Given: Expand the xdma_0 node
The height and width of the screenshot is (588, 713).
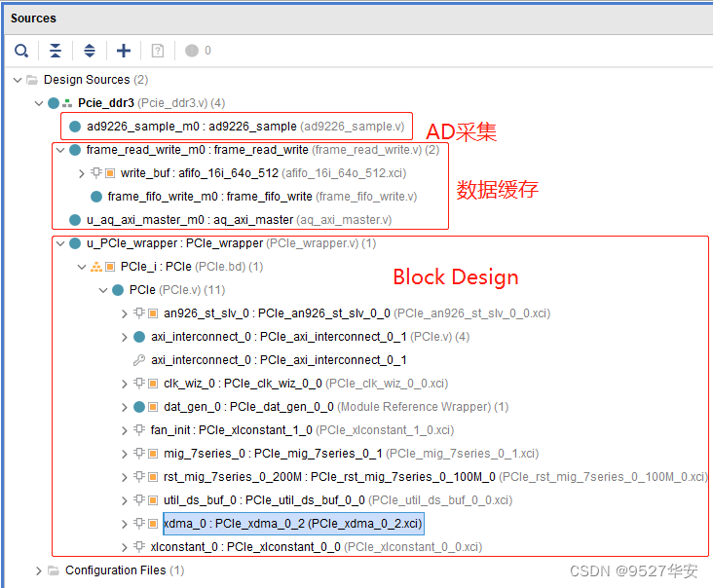Looking at the screenshot, I should click(x=124, y=524).
